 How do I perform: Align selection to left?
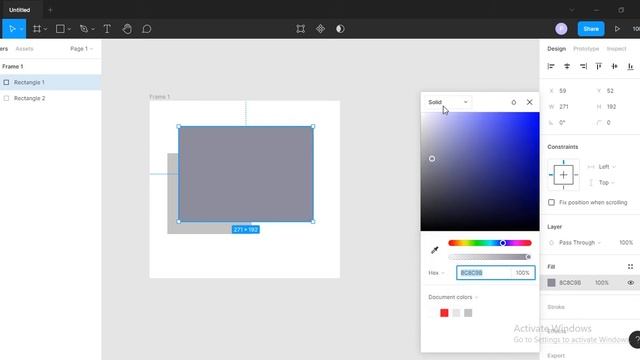pos(551,66)
